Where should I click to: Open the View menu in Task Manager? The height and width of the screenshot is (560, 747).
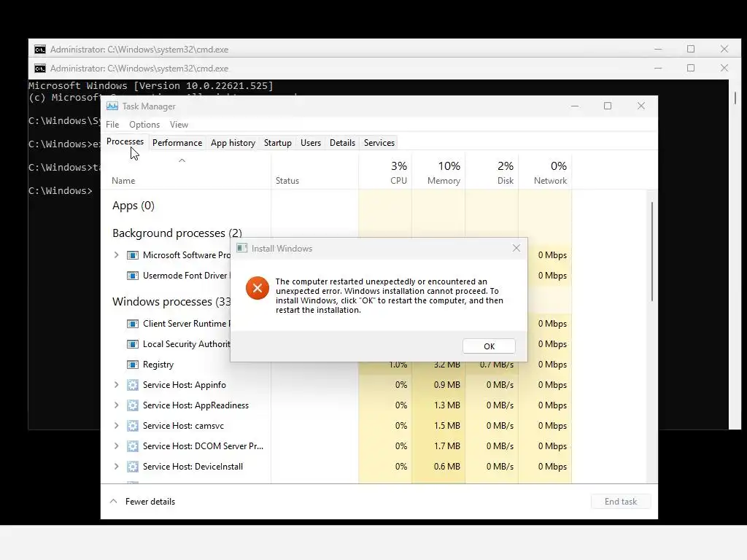[x=179, y=125]
